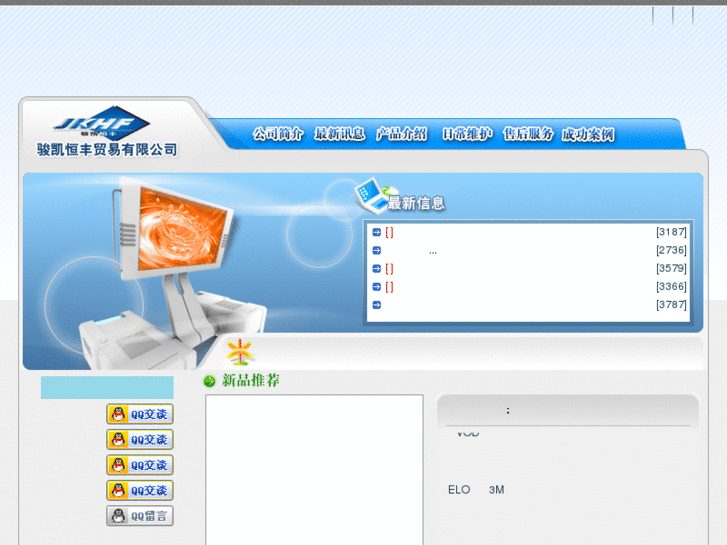Open the 最新讯息 menu item
This screenshot has width=727, height=545.
pyautogui.click(x=339, y=135)
